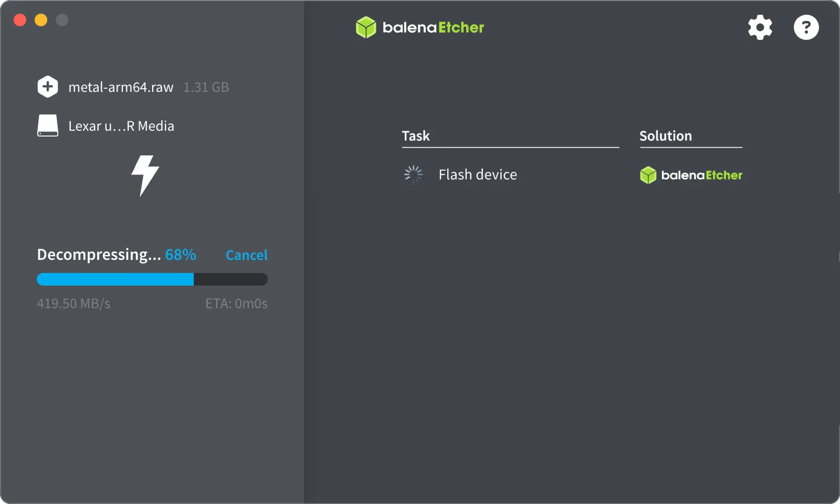
Task: Open the Etcher settings gear
Action: (x=759, y=27)
